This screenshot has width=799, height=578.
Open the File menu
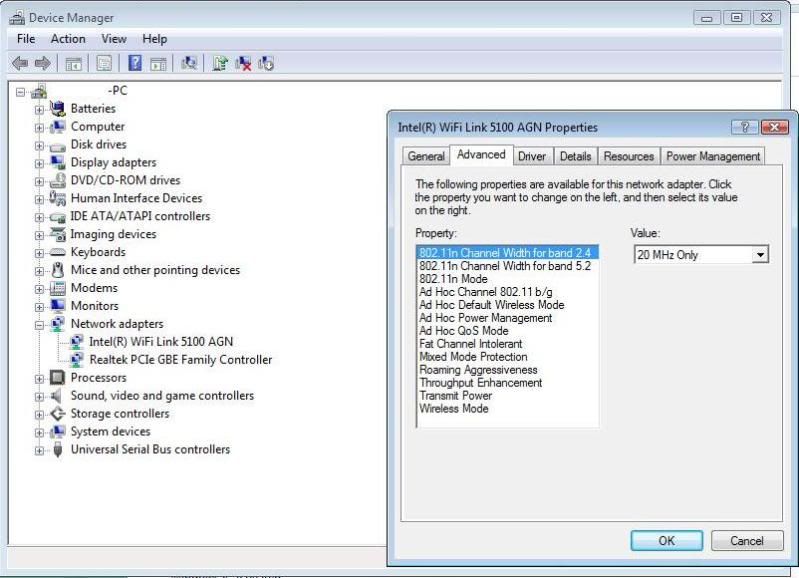25,39
